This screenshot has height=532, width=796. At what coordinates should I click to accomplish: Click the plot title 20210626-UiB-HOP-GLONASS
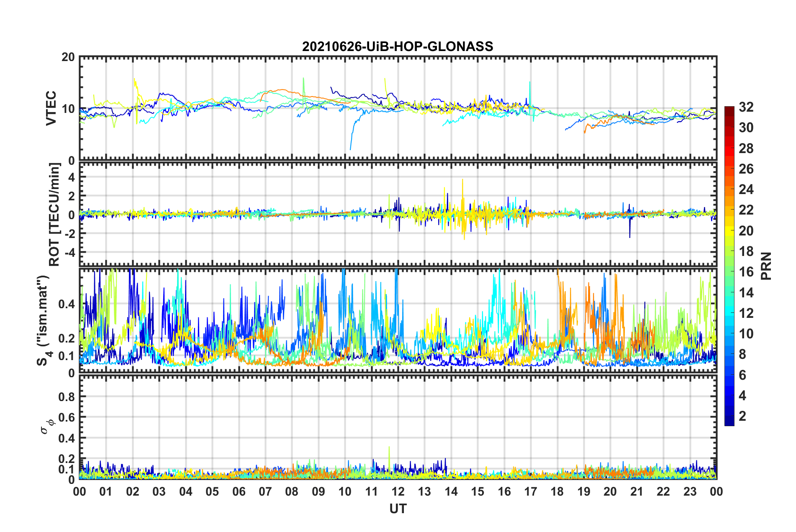[x=398, y=46]
